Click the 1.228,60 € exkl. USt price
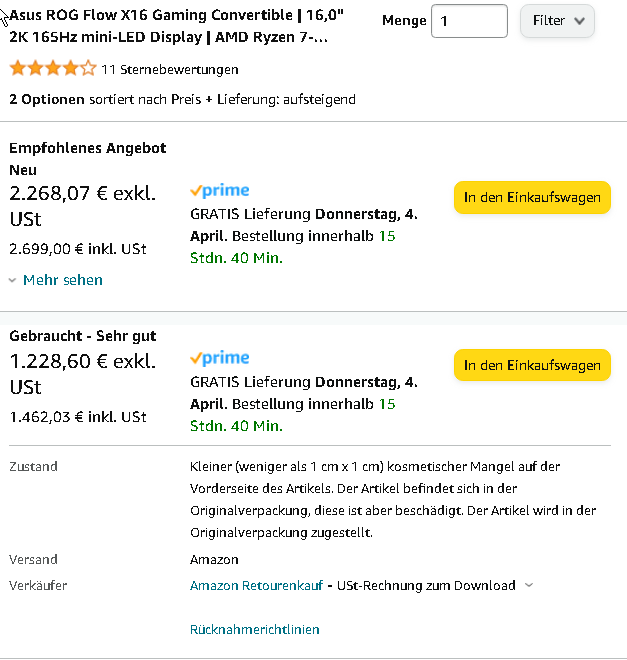 click(x=82, y=374)
